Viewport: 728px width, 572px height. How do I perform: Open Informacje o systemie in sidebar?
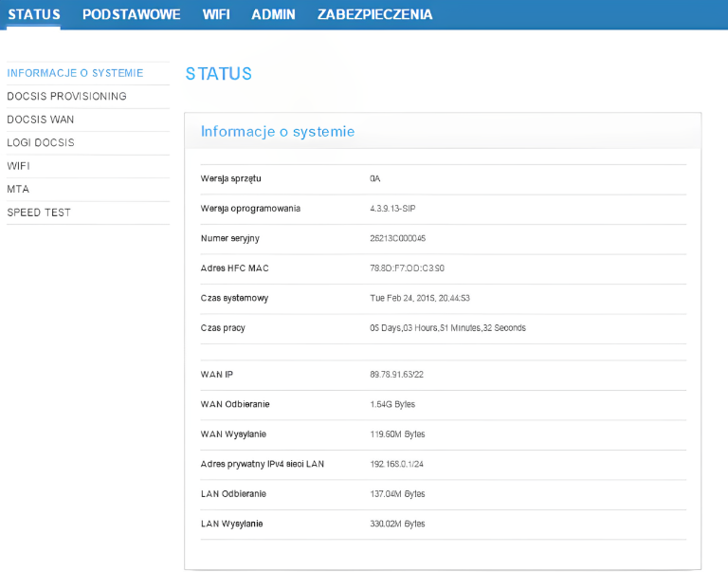(x=75, y=73)
